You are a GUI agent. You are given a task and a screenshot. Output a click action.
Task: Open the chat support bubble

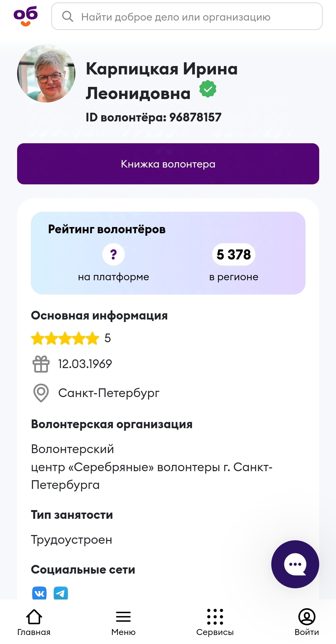coord(295,564)
